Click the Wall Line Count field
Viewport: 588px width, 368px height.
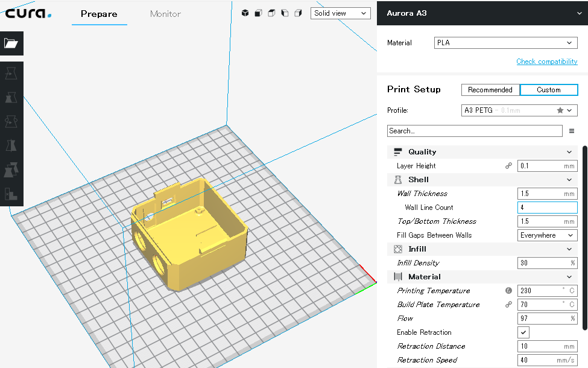click(x=547, y=208)
